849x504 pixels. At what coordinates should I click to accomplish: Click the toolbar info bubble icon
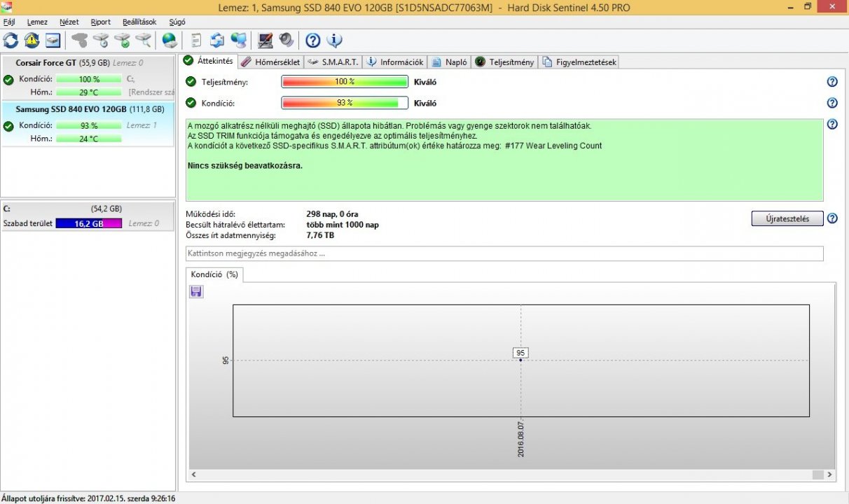point(334,40)
